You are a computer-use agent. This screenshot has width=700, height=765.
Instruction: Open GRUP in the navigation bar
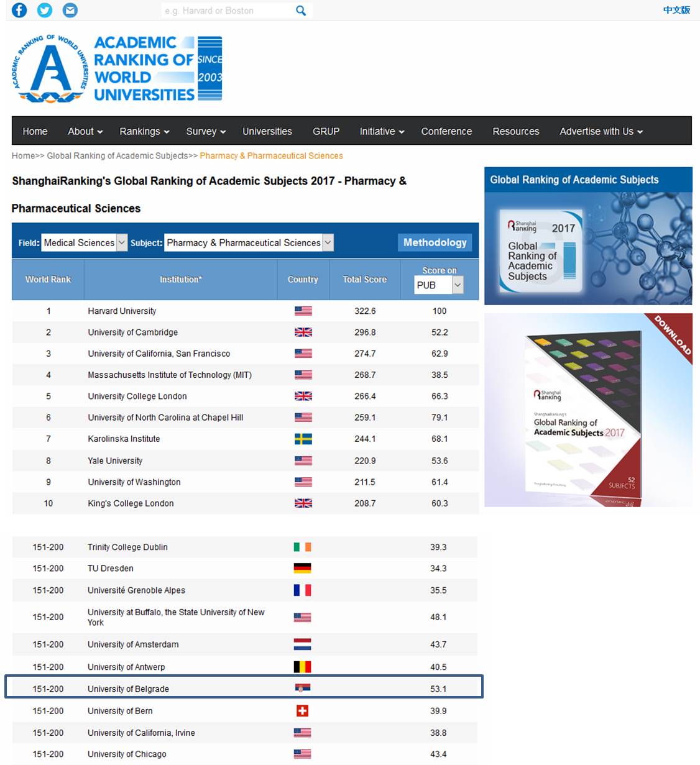[326, 131]
